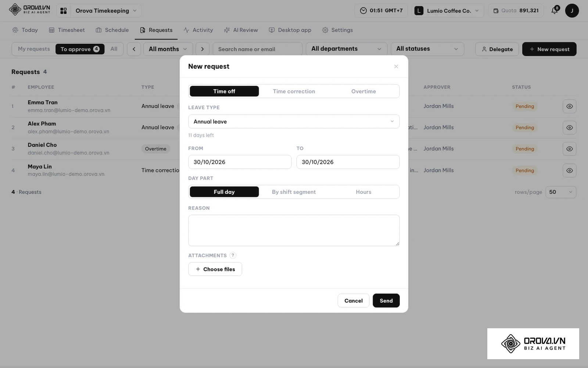Open the notifications bell icon
The height and width of the screenshot is (368, 588).
pyautogui.click(x=555, y=11)
